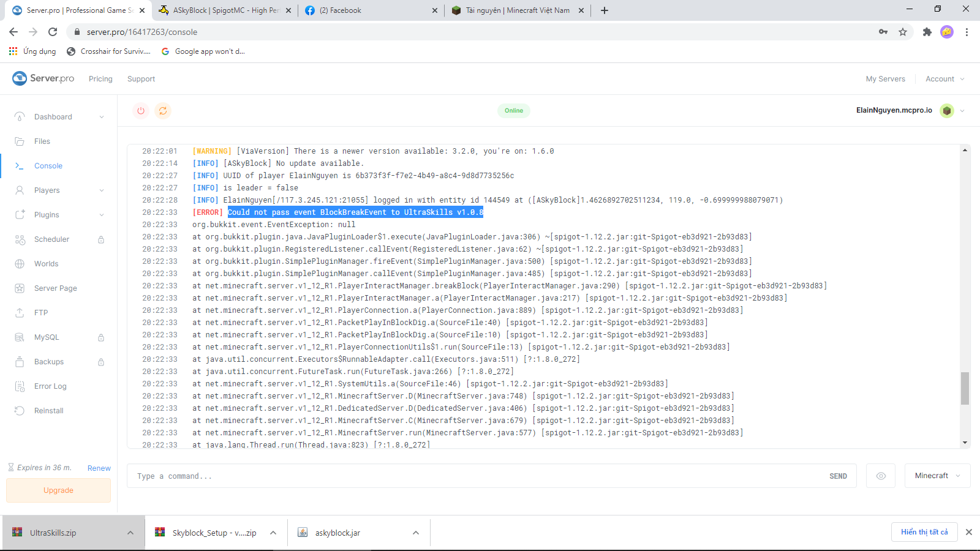Click the MySQL database icon
Image resolution: width=980 pixels, height=551 pixels.
coord(20,337)
